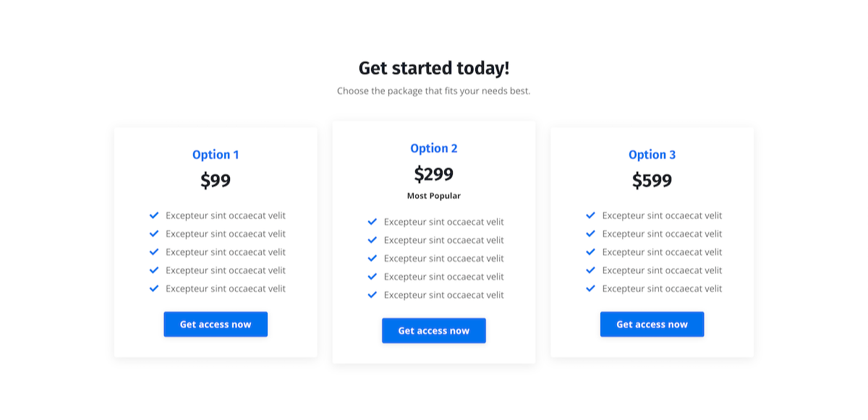Click the first checkmark in Option 3 list
Viewport: 868px width, 420px height.
coord(591,215)
